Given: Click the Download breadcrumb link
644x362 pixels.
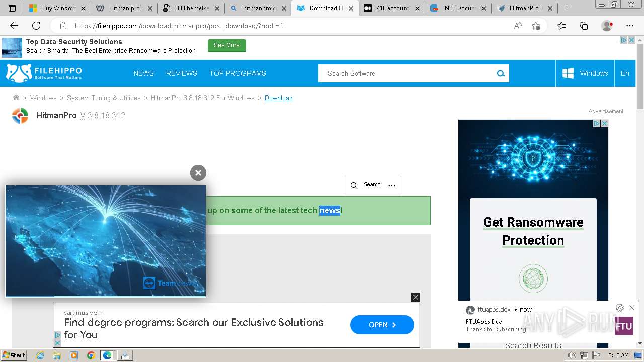Looking at the screenshot, I should [279, 98].
